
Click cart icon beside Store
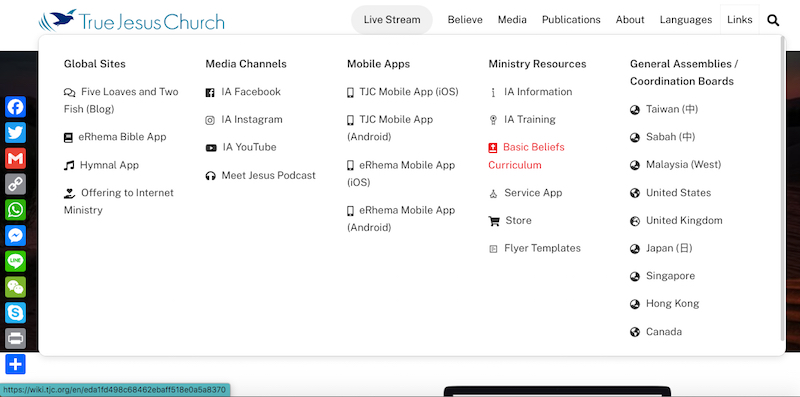(494, 221)
